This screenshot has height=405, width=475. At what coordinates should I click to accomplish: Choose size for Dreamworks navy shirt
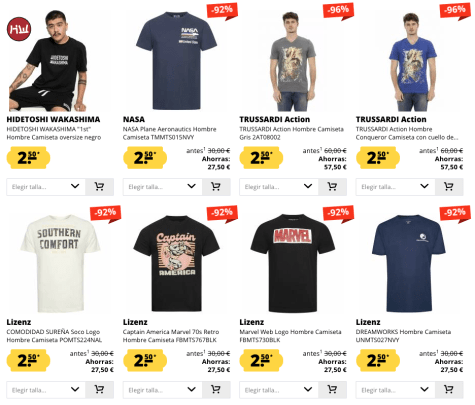[395, 389]
